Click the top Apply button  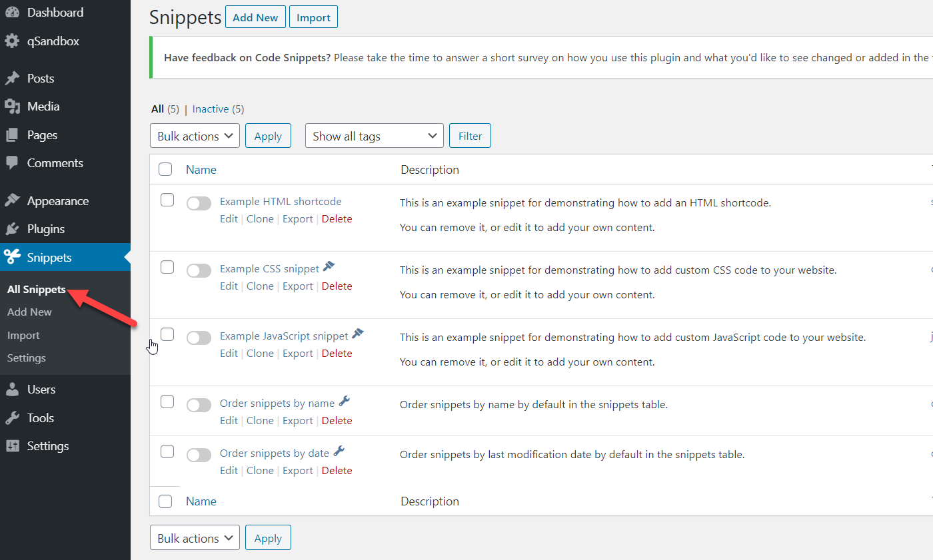(x=268, y=136)
